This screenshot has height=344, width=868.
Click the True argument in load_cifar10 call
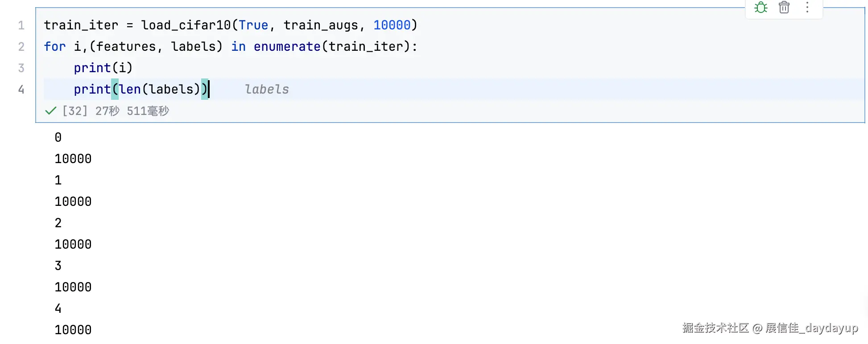click(253, 25)
